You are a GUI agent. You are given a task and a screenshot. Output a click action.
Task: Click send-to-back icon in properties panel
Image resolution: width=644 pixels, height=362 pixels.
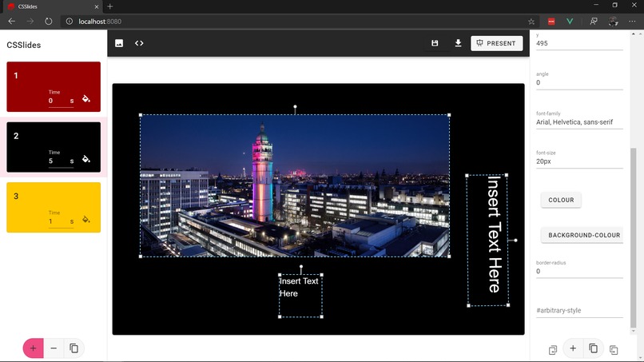click(x=614, y=350)
